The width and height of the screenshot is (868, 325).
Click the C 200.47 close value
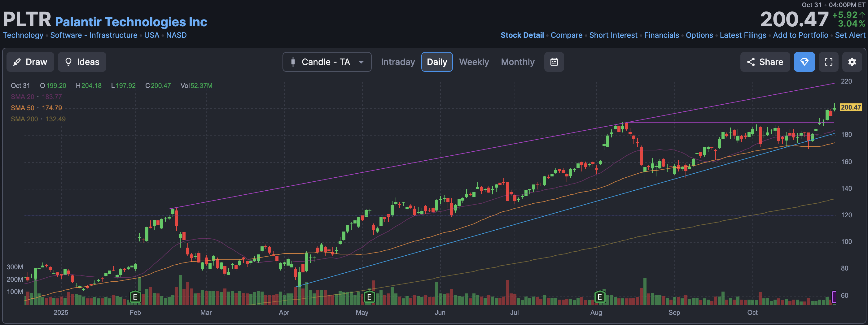pyautogui.click(x=158, y=85)
